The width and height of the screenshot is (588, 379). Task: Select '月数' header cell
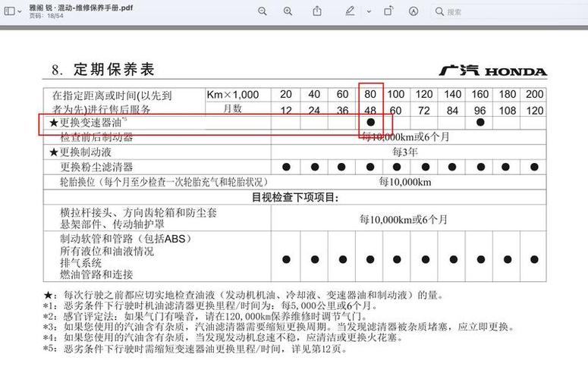(232, 108)
